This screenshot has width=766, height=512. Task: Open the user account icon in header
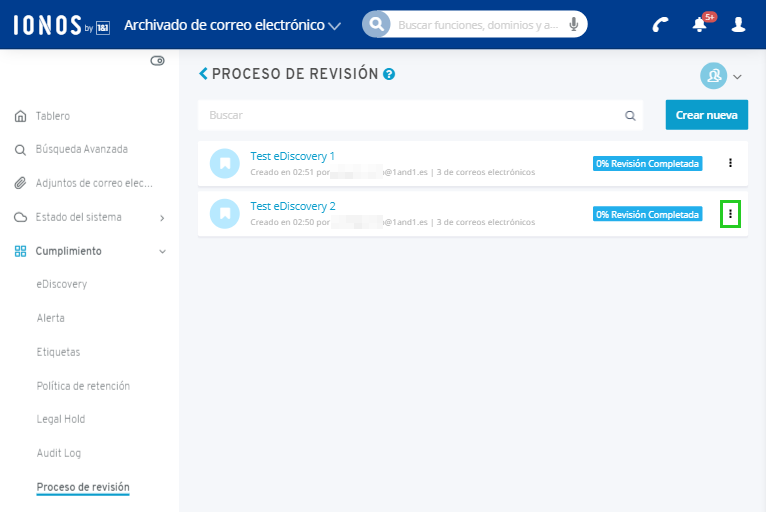tap(738, 24)
